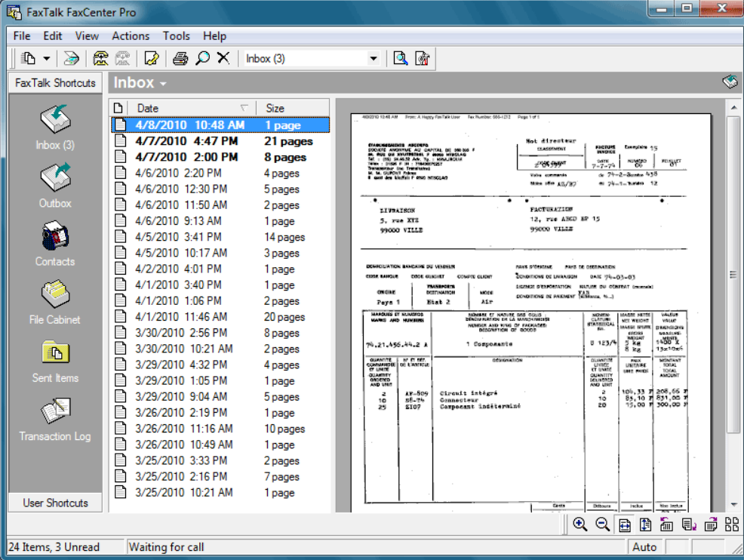Sort by the Size column header

[x=293, y=108]
